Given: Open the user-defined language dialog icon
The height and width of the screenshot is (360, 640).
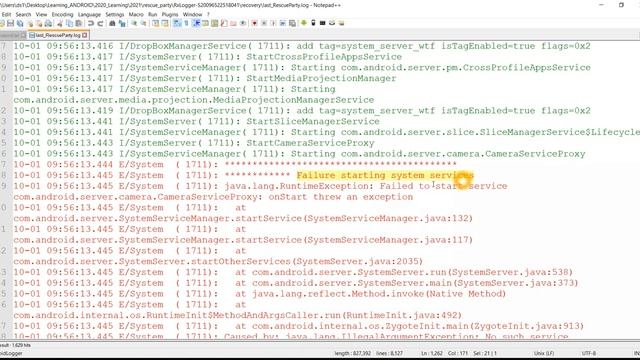Looking at the screenshot, I should 205,23.
